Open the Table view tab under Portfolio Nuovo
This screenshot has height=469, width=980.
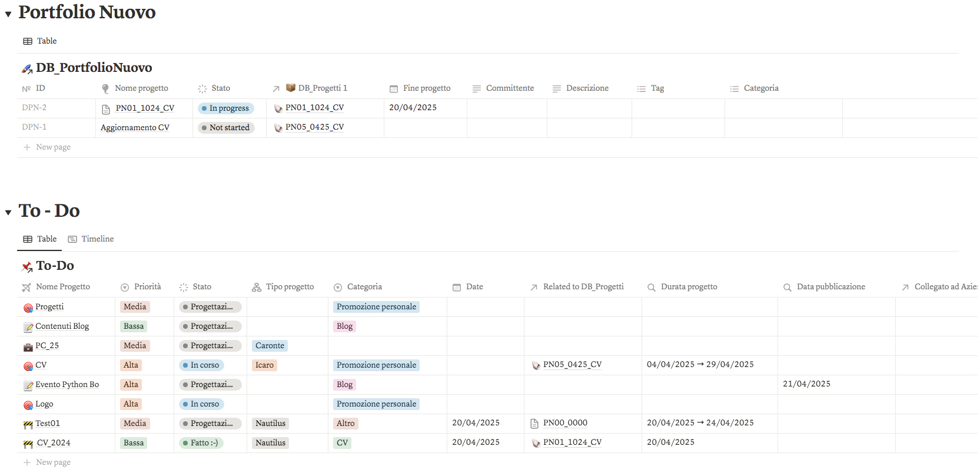coord(40,41)
